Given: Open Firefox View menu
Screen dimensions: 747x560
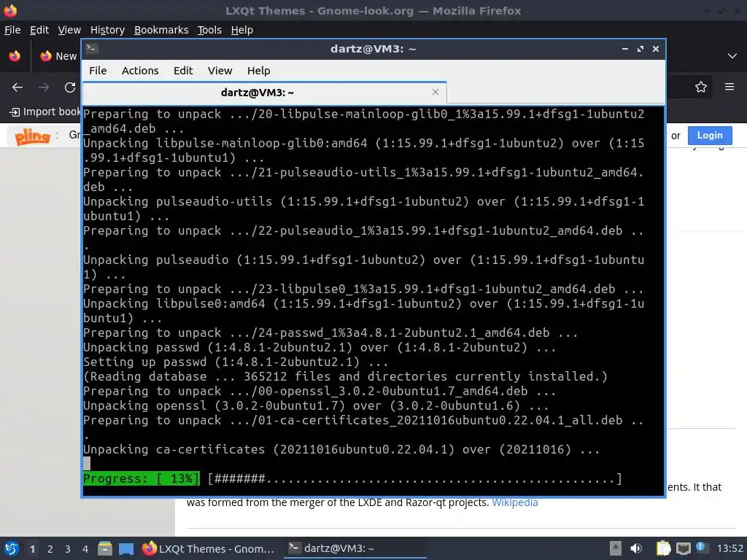Looking at the screenshot, I should 69,30.
